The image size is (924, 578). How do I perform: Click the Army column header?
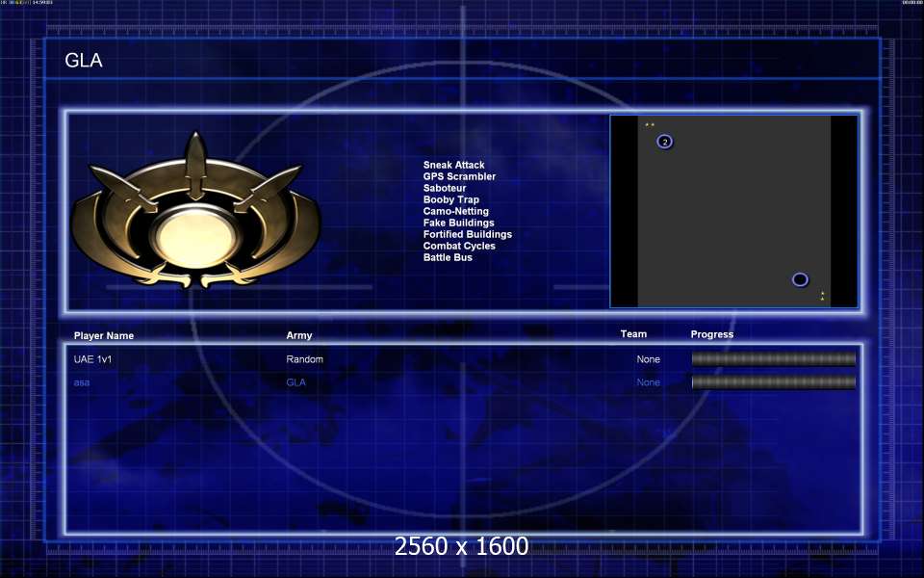tap(299, 336)
